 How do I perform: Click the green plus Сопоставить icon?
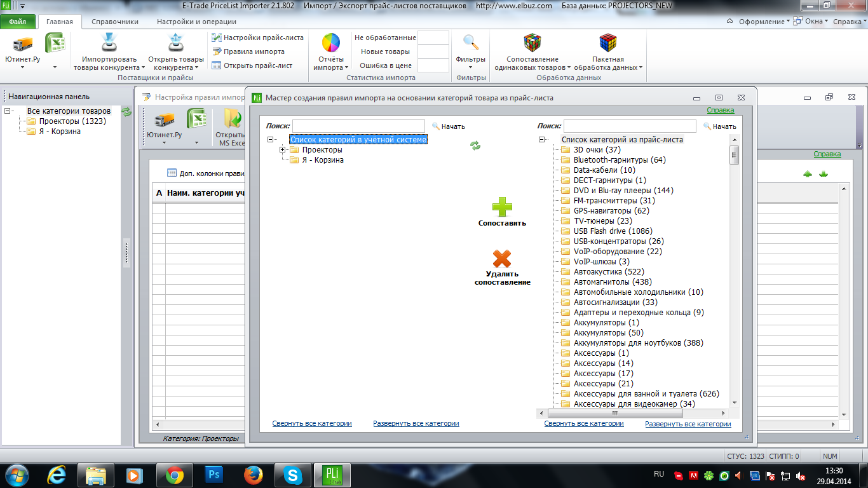coord(502,208)
